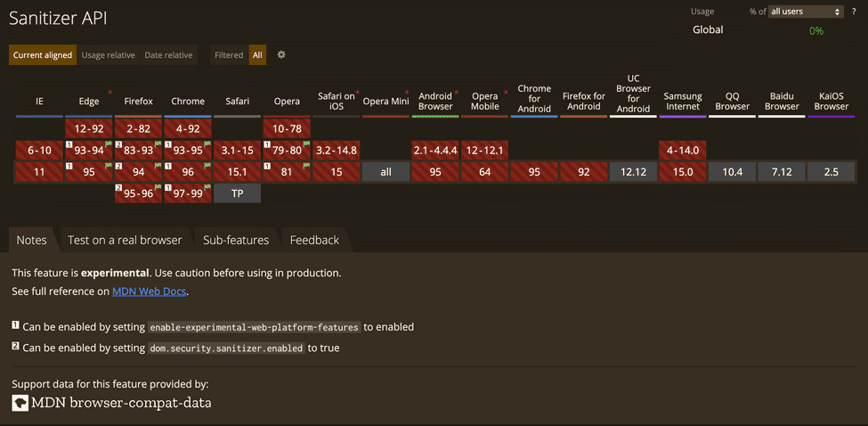Screen dimensions: 868x426
Task: Click the Opera Mini all version cell
Action: point(385,172)
